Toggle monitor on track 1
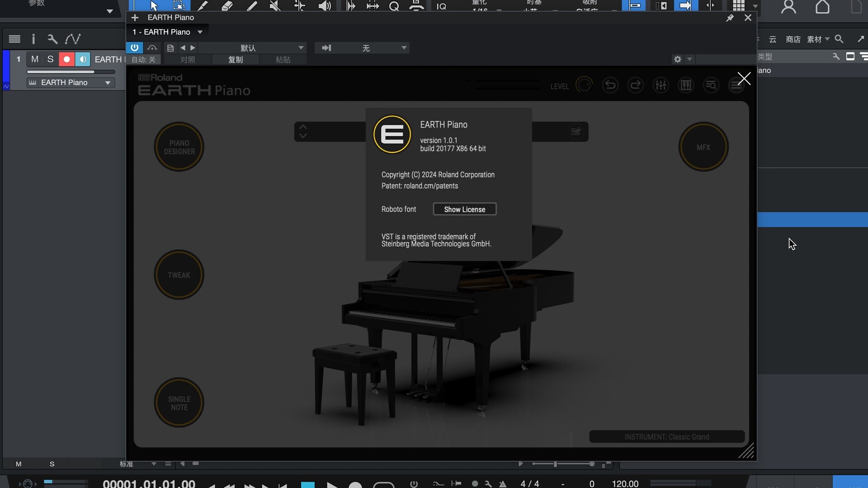 pos(82,59)
